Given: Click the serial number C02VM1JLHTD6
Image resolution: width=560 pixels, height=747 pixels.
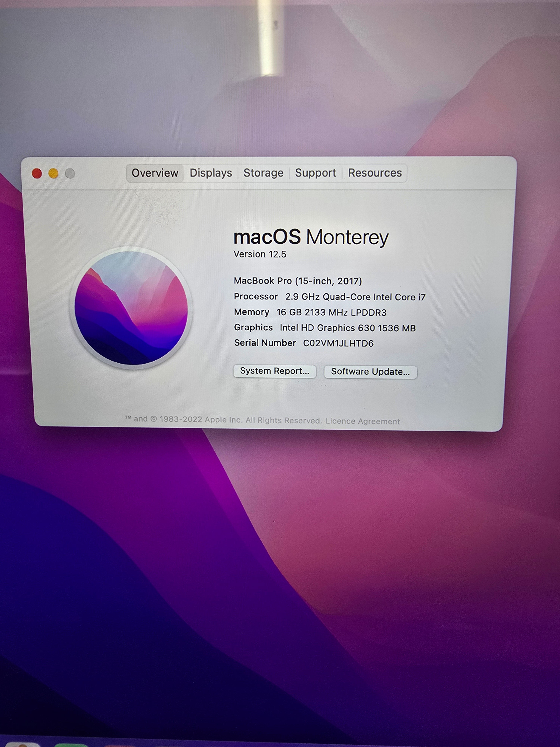Looking at the screenshot, I should click(x=338, y=343).
